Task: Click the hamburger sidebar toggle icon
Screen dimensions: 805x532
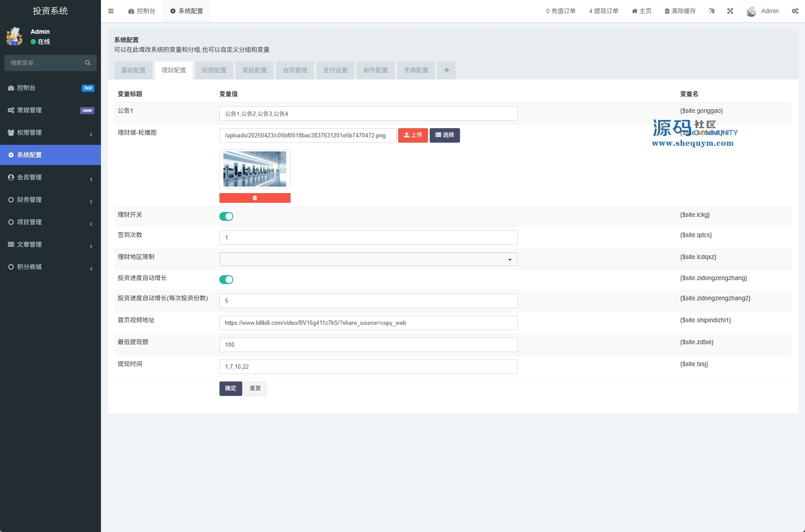Action: point(111,11)
